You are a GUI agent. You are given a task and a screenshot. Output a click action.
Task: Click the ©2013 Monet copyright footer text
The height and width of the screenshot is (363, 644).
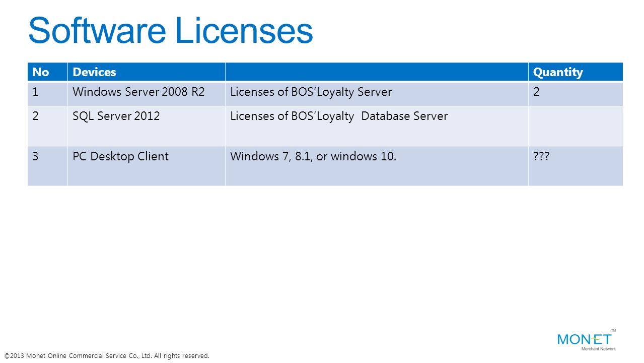tap(107, 355)
